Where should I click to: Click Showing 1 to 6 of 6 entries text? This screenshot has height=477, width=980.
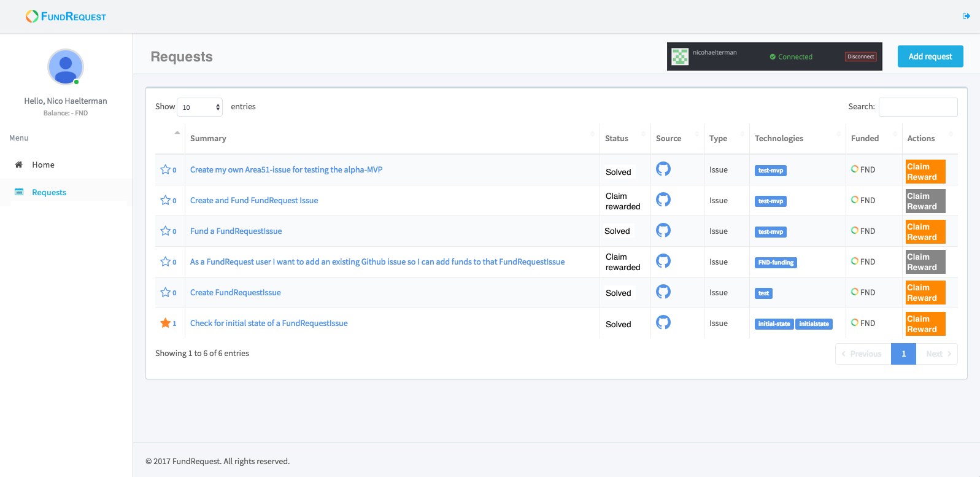coord(202,353)
